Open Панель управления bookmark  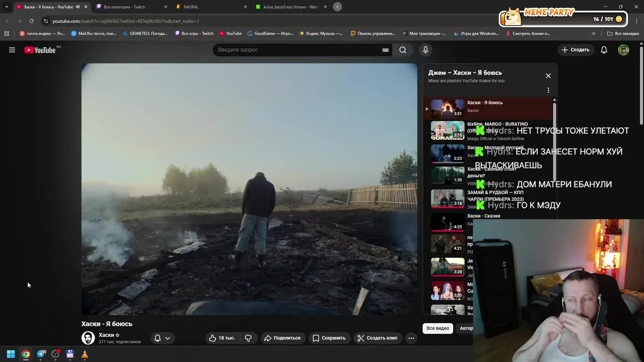pos(373,34)
